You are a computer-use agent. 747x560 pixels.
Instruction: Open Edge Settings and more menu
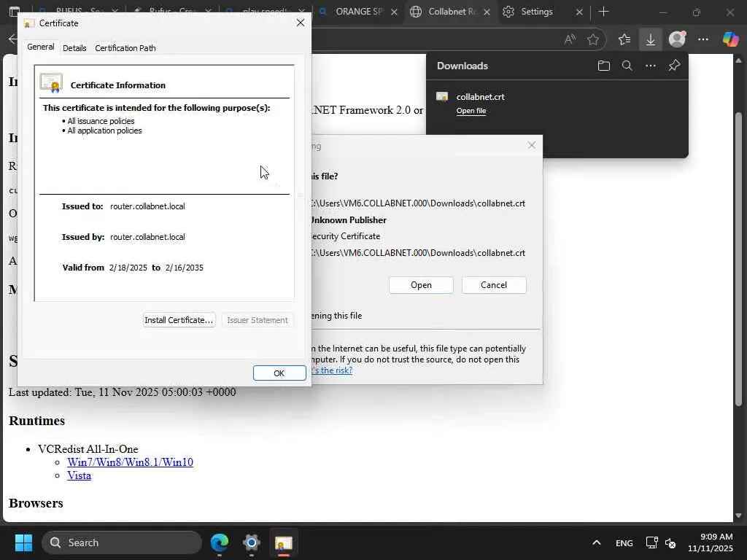click(x=703, y=39)
